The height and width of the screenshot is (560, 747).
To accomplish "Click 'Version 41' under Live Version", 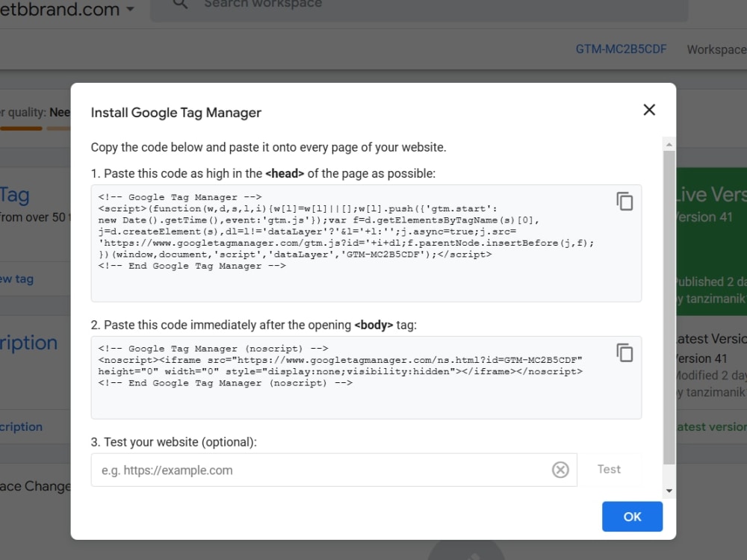I will tap(704, 217).
